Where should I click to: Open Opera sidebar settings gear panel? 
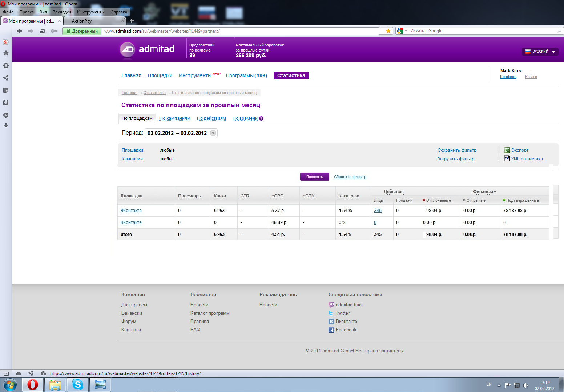pyautogui.click(x=6, y=66)
